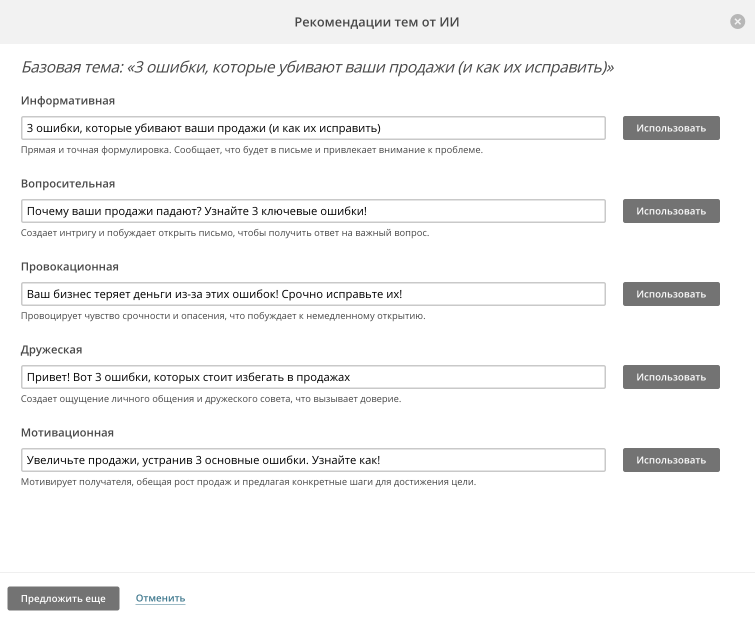Click the Отменить link
Image resolution: width=755 pixels, height=622 pixels.
coord(160,598)
